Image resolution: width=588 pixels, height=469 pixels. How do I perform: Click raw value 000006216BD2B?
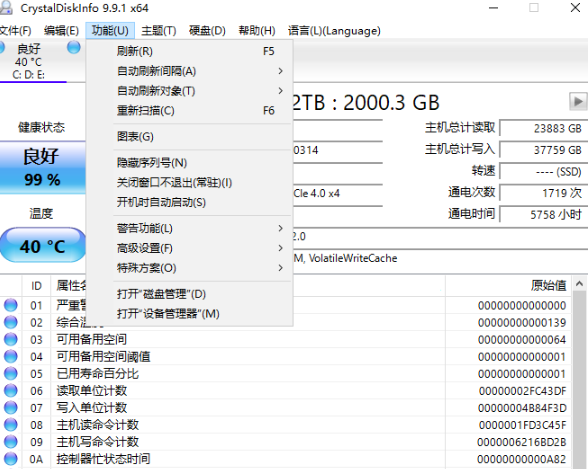(522, 442)
